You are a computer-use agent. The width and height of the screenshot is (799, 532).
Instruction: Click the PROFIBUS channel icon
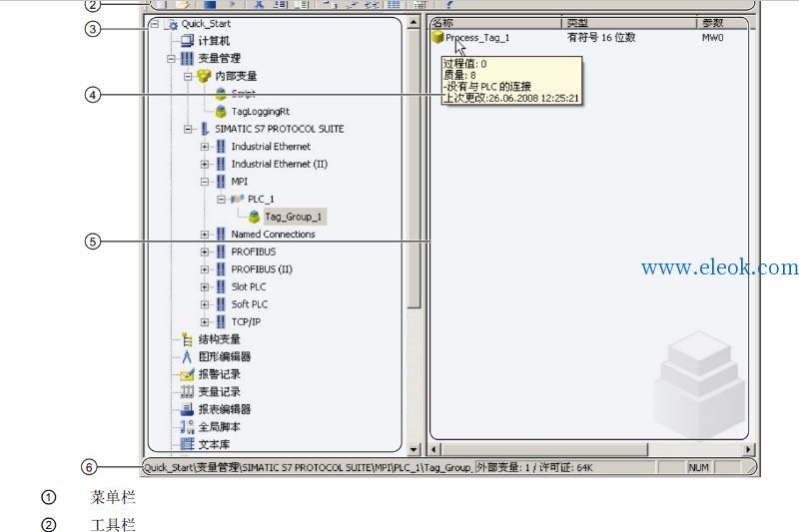pos(221,252)
